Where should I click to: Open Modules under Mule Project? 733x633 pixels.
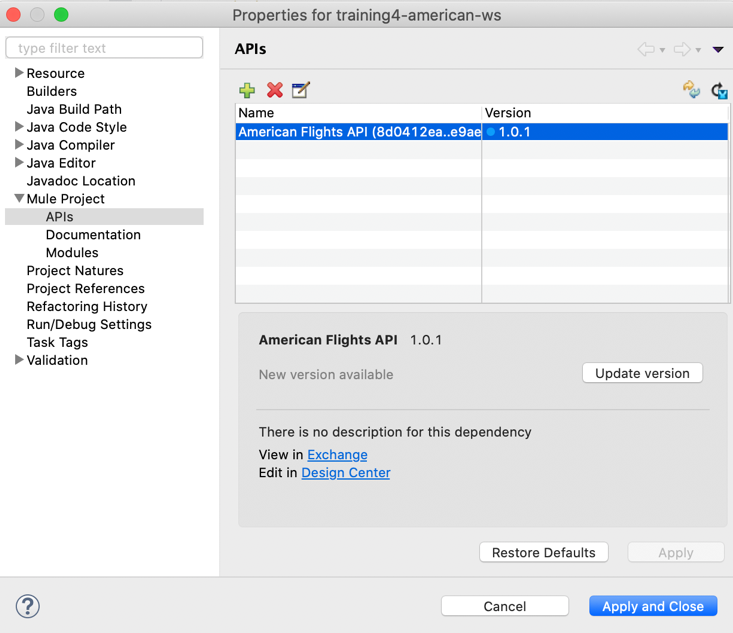[x=72, y=252]
